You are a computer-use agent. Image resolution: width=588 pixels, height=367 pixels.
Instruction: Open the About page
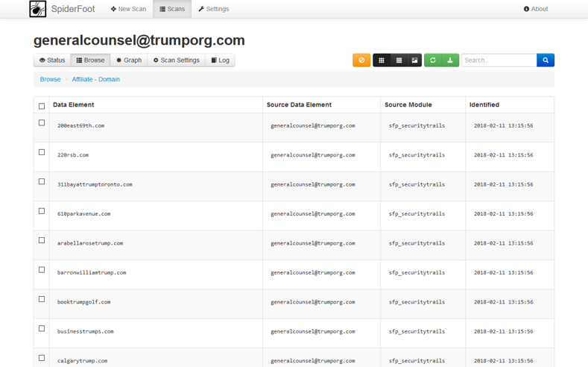point(536,9)
